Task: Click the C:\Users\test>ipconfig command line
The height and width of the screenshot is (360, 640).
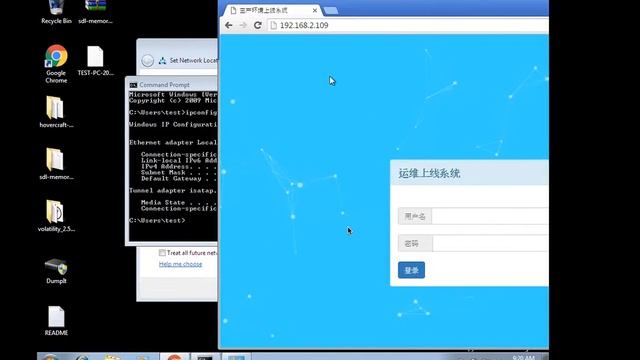Action: click(173, 112)
